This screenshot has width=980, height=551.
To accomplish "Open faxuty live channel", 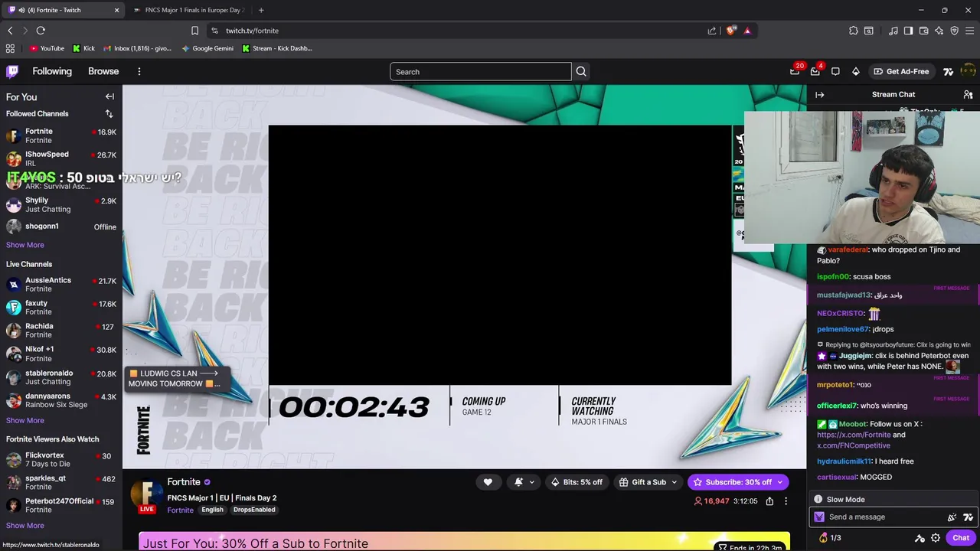I will [x=61, y=307].
